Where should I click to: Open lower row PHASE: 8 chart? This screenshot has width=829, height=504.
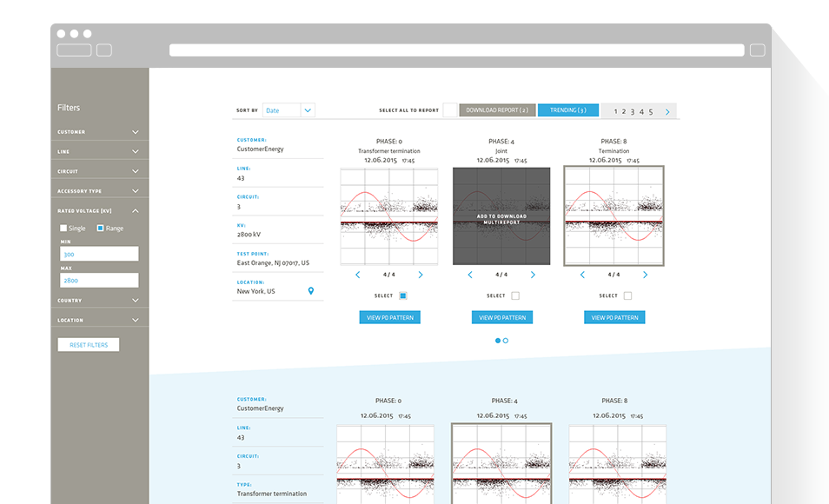point(618,464)
